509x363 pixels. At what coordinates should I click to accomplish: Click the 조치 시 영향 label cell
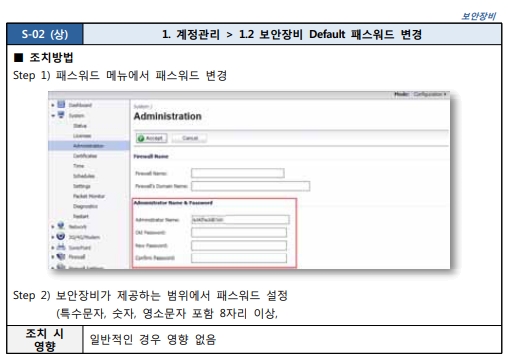pyautogui.click(x=45, y=340)
